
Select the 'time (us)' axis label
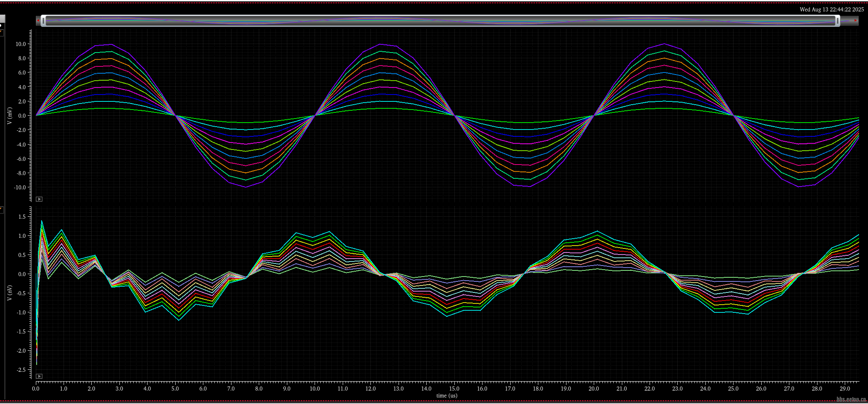coord(447,395)
